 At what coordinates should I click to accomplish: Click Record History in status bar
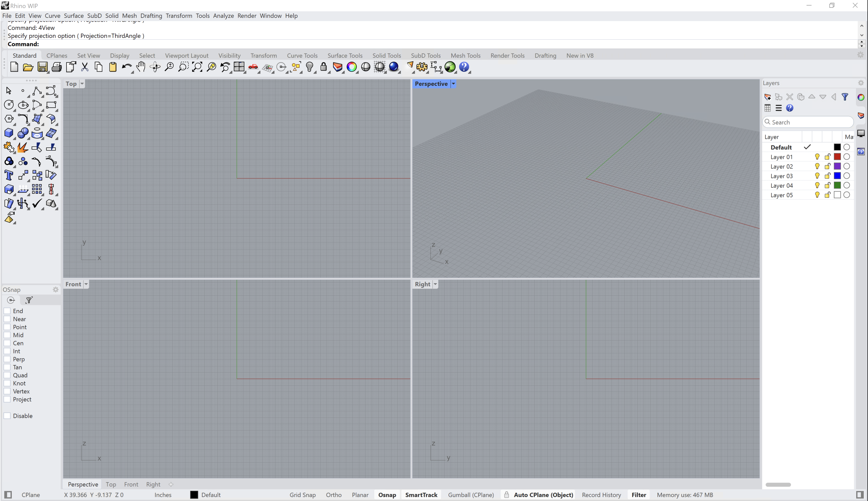pos(601,495)
